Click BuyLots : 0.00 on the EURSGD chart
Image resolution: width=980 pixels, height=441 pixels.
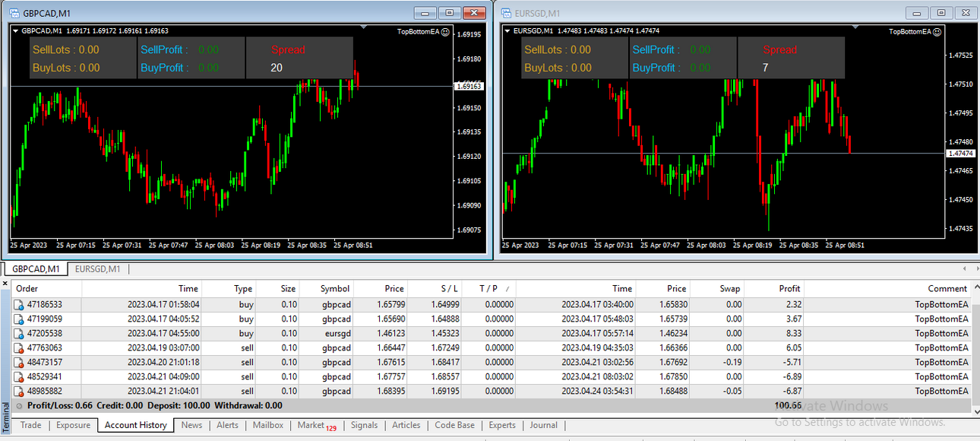coord(558,68)
